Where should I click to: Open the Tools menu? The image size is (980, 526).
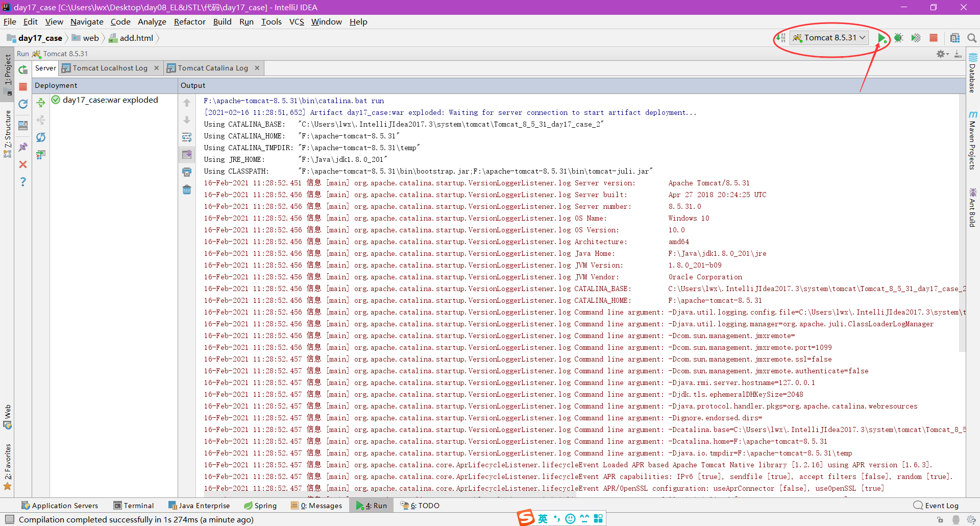pyautogui.click(x=271, y=22)
